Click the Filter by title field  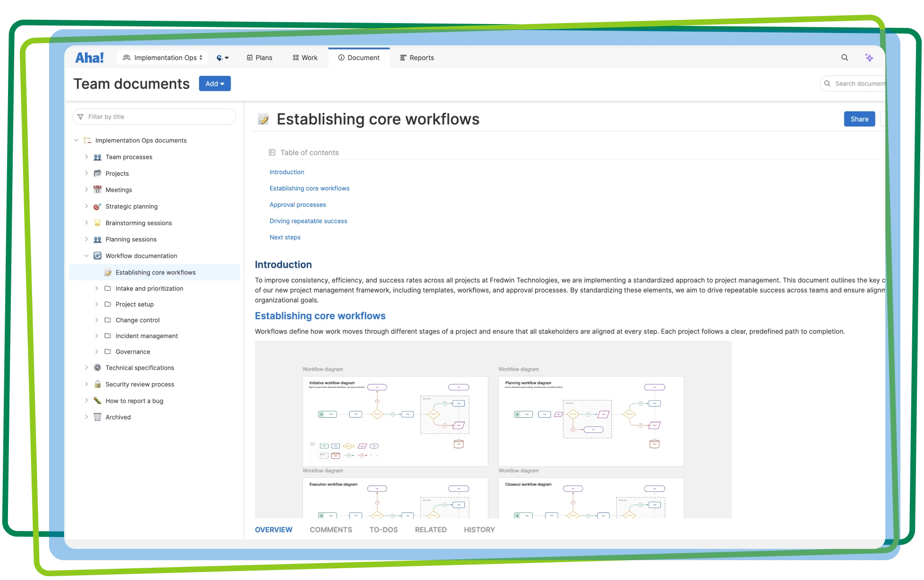155,117
